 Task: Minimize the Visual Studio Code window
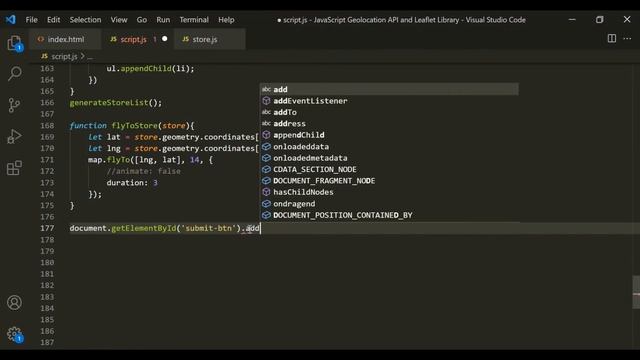[x=572, y=20]
